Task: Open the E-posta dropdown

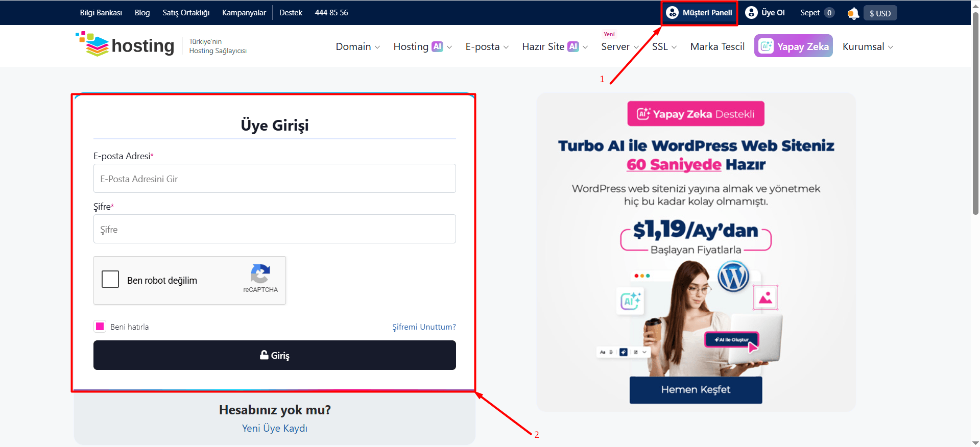Action: [x=487, y=46]
